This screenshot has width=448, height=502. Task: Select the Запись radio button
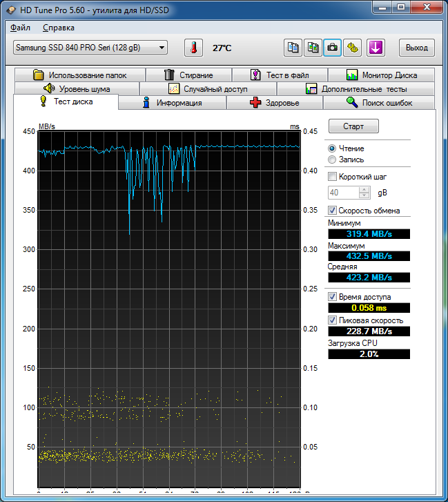click(333, 160)
